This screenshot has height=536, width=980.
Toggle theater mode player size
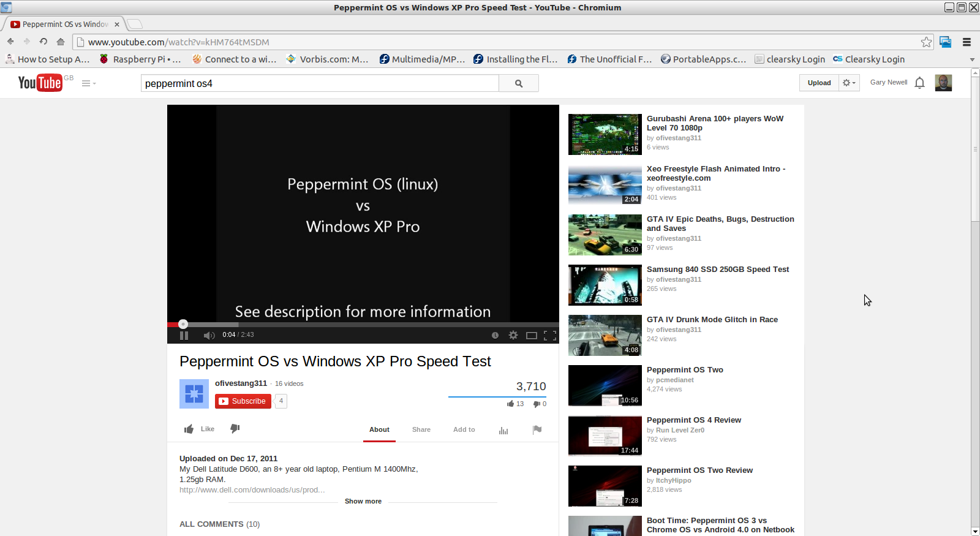[532, 335]
